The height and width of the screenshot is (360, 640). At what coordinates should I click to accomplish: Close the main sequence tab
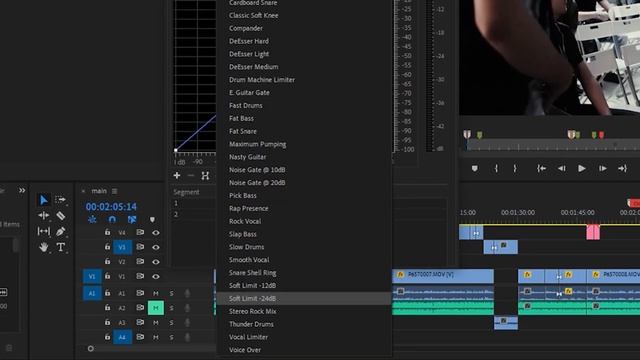tap(83, 191)
